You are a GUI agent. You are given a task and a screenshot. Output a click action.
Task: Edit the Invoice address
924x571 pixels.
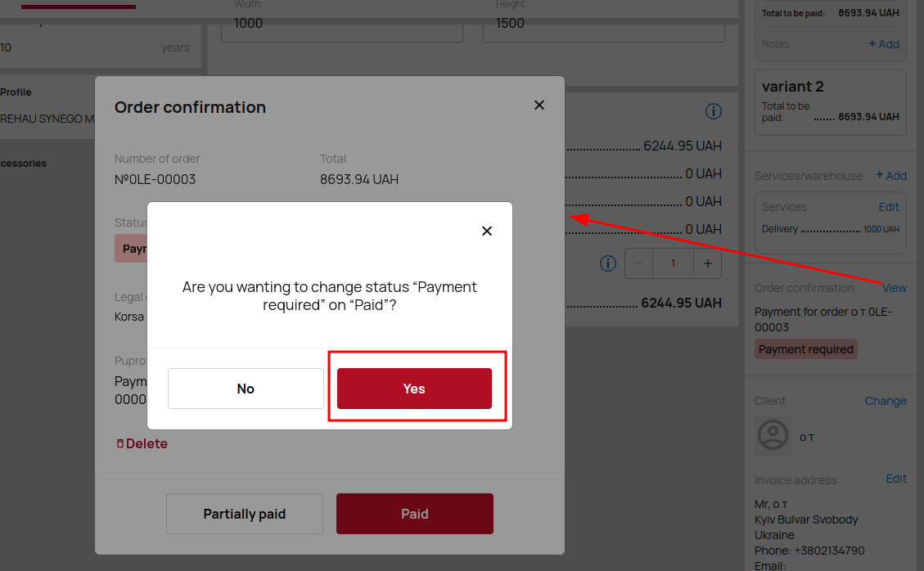[x=896, y=479]
